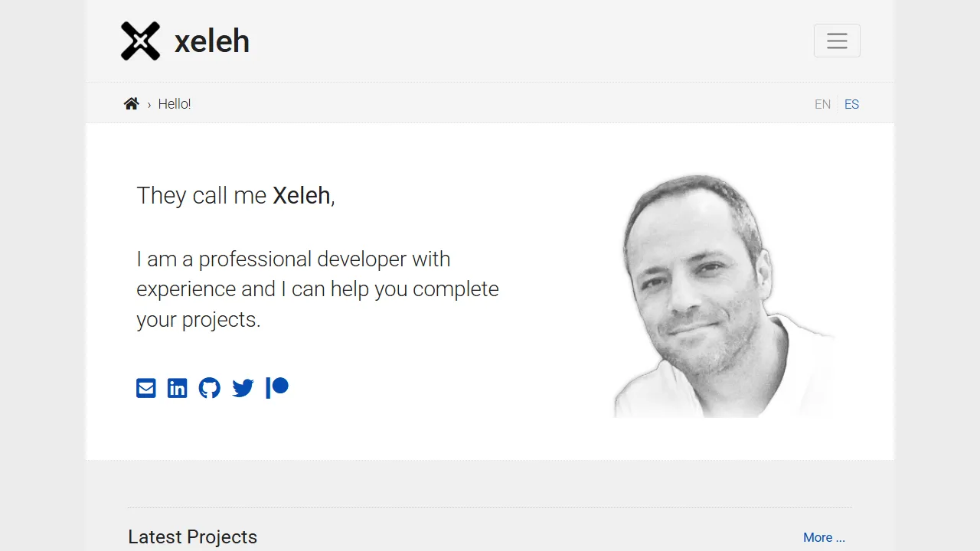
Task: Click the xeleh X logo
Action: coord(140,41)
